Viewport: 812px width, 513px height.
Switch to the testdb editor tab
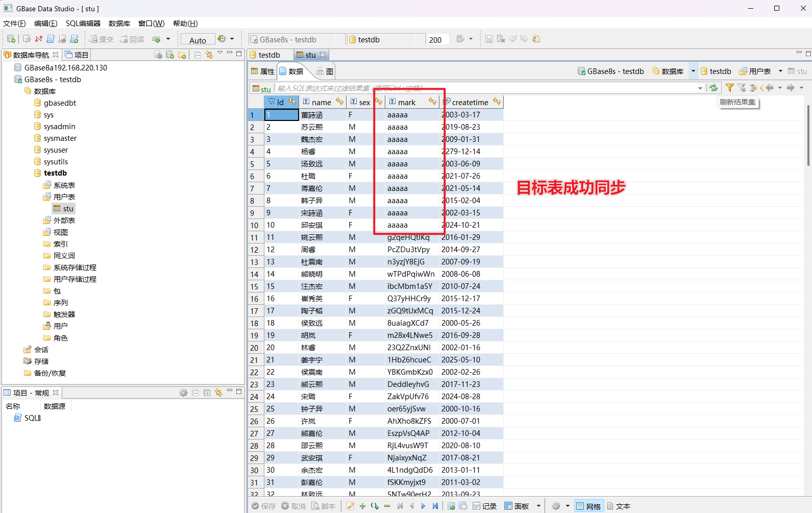[x=265, y=55]
